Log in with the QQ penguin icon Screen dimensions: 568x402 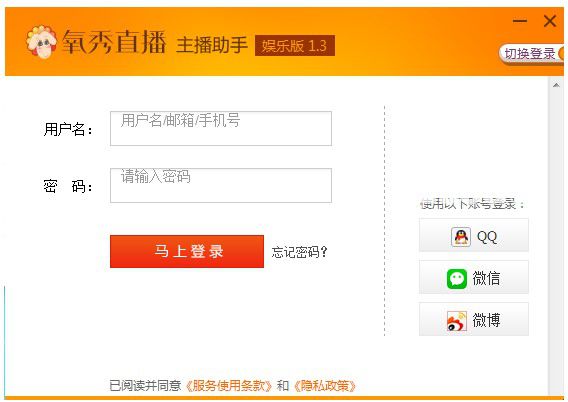pyautogui.click(x=461, y=237)
